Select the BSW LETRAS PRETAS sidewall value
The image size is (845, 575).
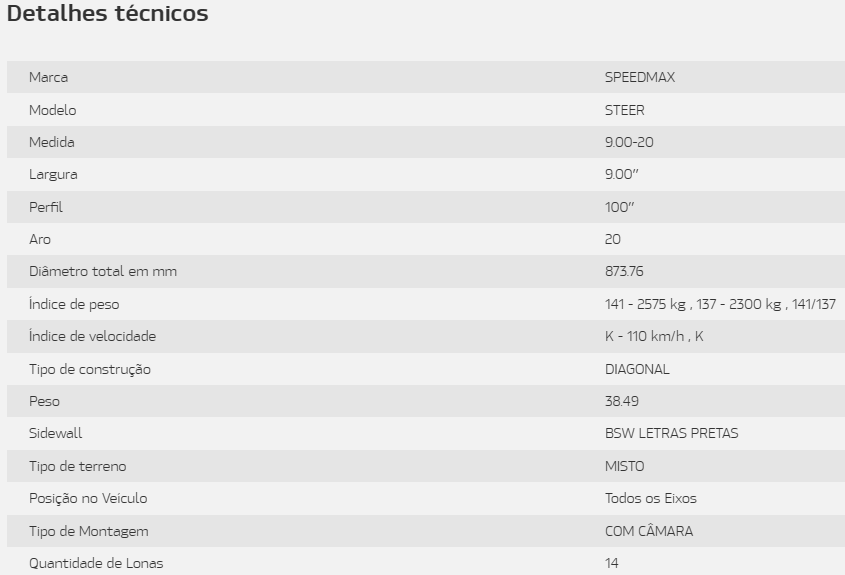(x=671, y=433)
